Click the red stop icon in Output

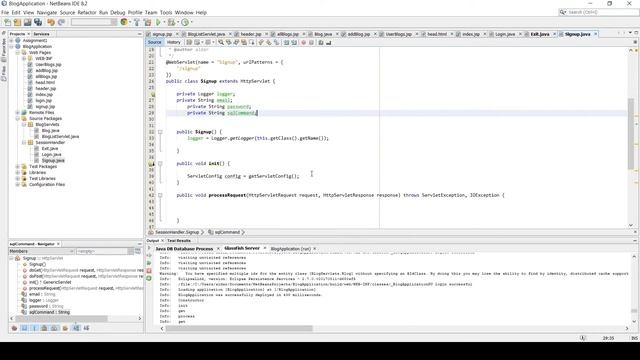(x=149, y=271)
